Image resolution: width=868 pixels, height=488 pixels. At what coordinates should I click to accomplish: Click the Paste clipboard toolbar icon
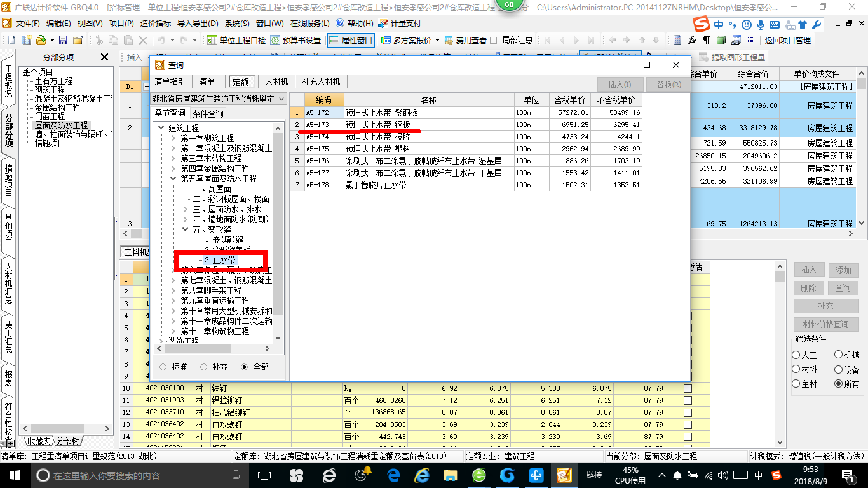click(x=128, y=40)
